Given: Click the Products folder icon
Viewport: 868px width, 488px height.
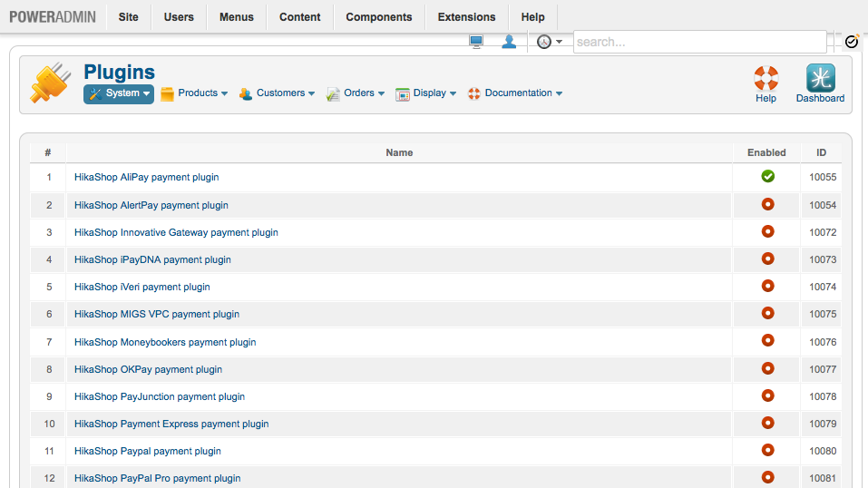Looking at the screenshot, I should coord(167,94).
